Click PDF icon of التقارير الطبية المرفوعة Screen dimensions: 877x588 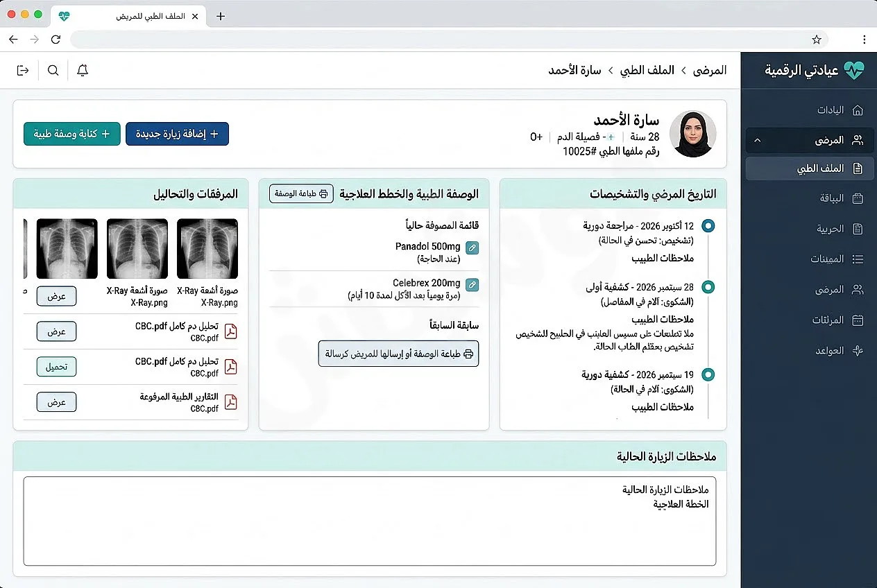[230, 402]
